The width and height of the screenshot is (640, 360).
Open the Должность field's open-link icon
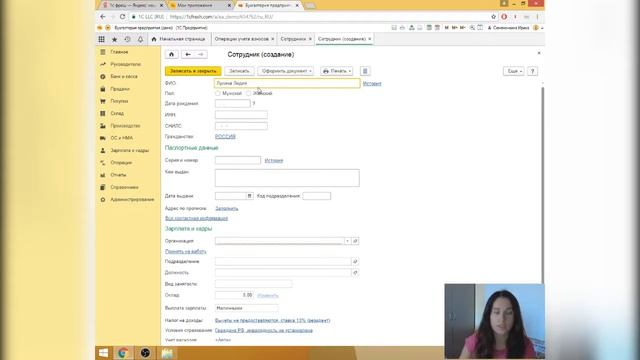point(355,272)
